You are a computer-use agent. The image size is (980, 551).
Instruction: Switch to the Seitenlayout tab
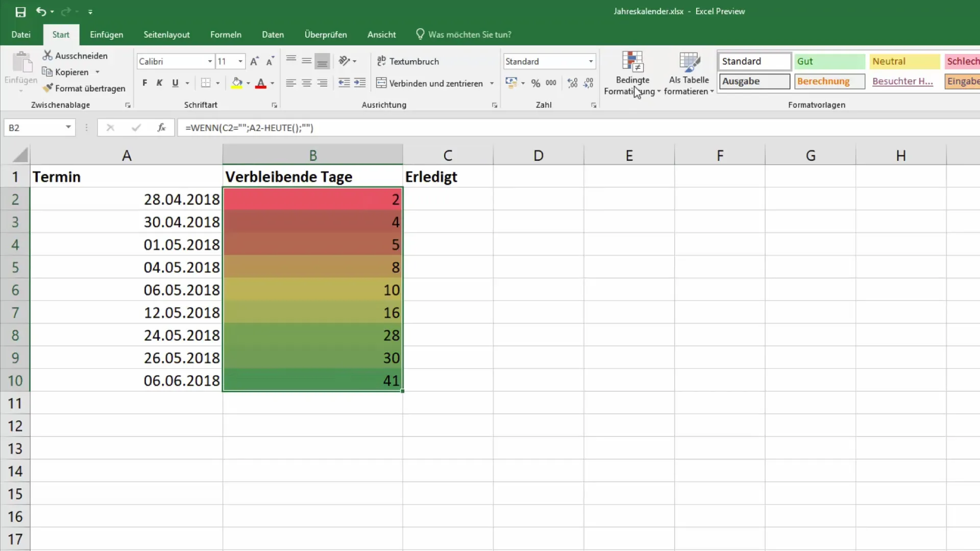pyautogui.click(x=166, y=35)
